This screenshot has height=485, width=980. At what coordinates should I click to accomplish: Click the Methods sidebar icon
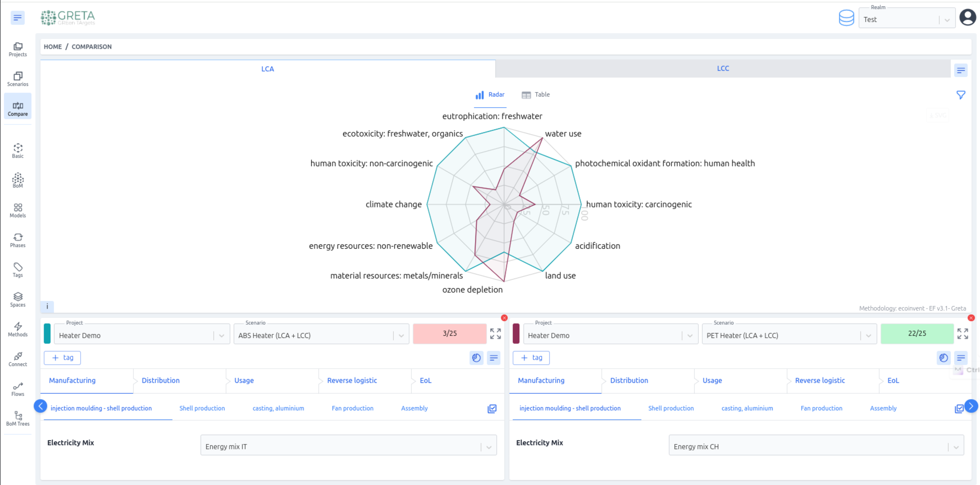coord(18,329)
